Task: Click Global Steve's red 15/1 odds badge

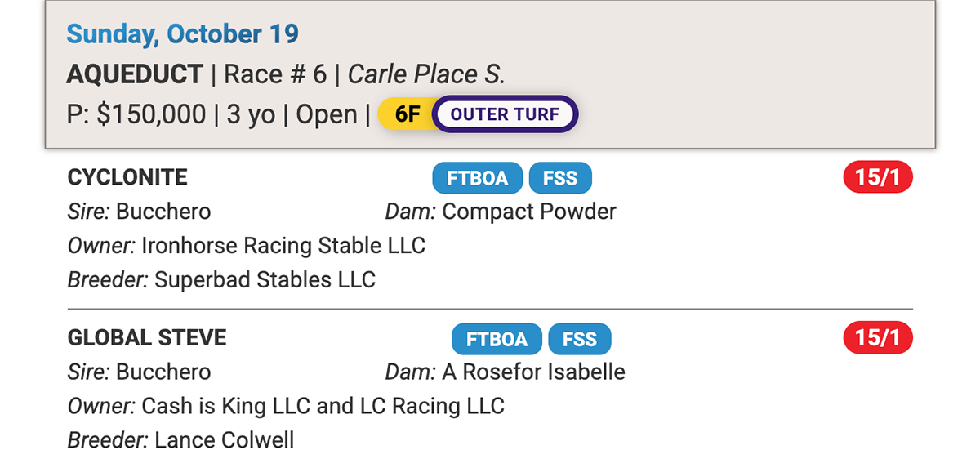Action: point(877,339)
